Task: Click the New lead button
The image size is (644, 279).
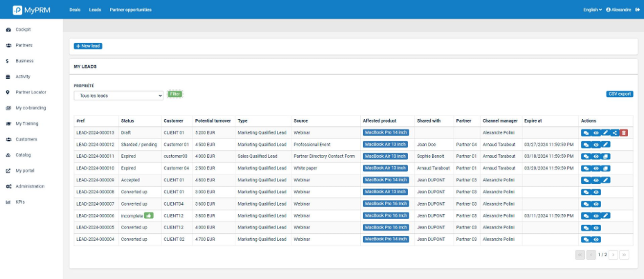Action: tap(88, 46)
